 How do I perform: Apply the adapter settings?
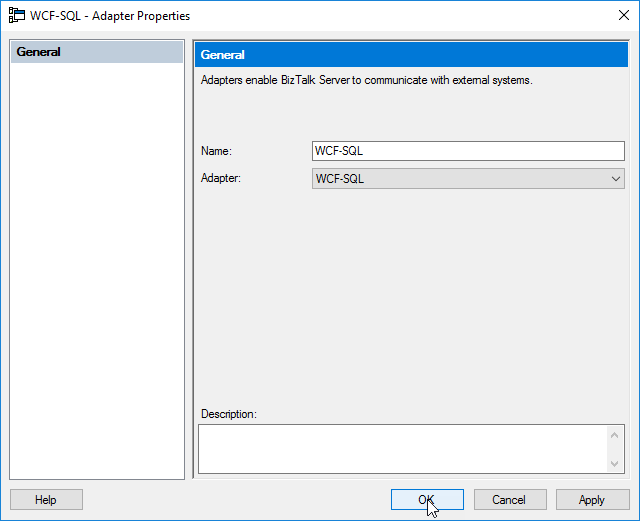point(592,500)
